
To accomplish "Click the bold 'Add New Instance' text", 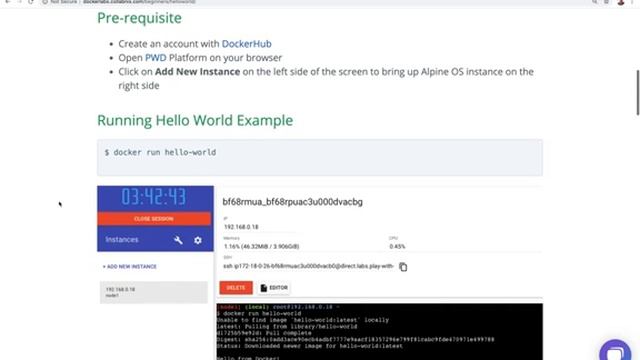I will (x=198, y=72).
